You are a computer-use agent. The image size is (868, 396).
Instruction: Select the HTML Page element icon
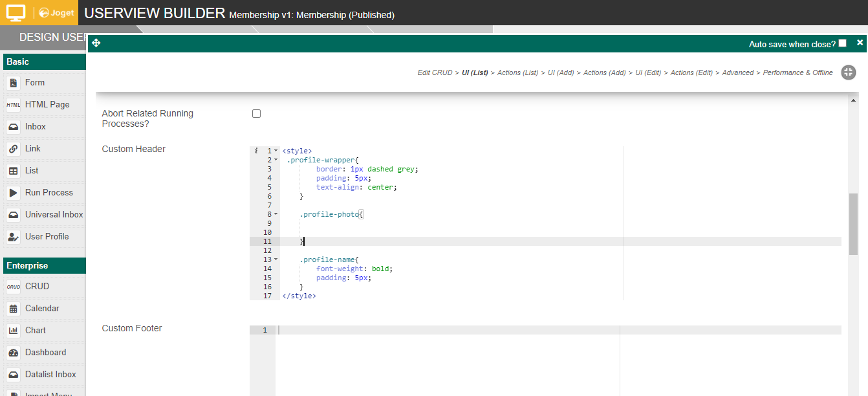click(14, 105)
